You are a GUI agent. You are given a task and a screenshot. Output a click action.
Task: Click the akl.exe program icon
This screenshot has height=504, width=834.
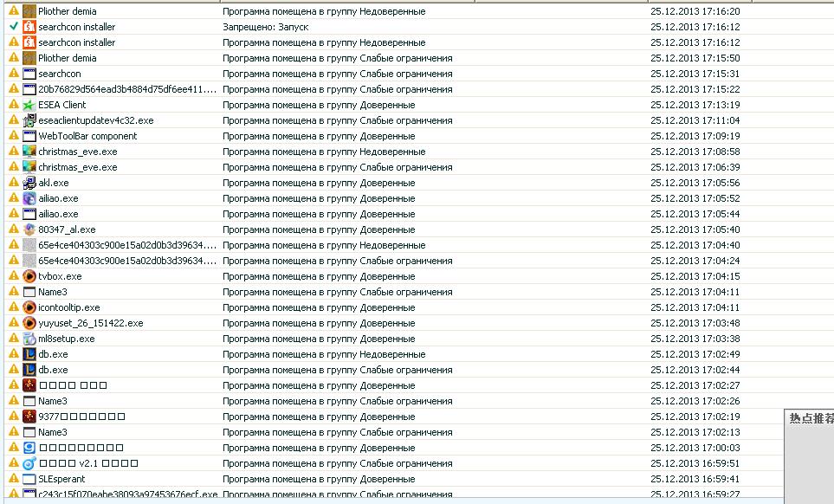click(x=29, y=183)
